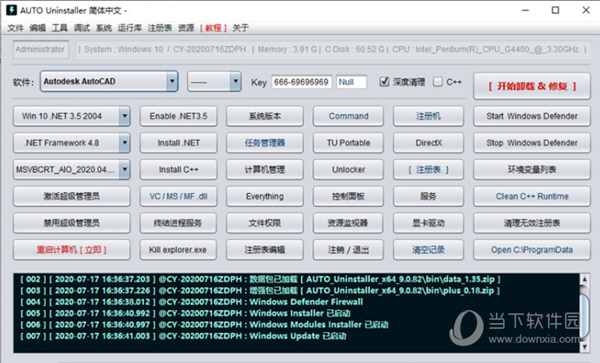The height and width of the screenshot is (363, 600).
Task: Click Stop Windows Defender button
Action: pyautogui.click(x=532, y=143)
